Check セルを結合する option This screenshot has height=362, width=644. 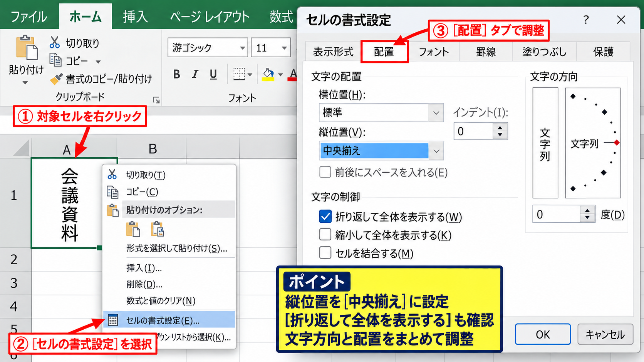pos(325,253)
